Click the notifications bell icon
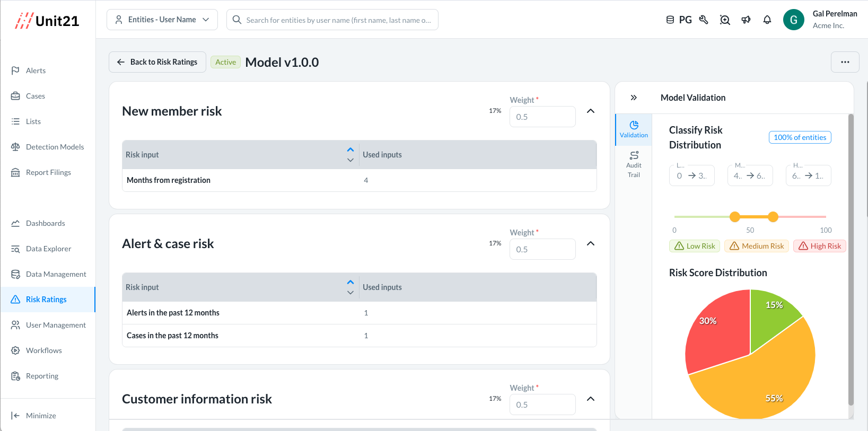The width and height of the screenshot is (868, 431). click(x=767, y=20)
